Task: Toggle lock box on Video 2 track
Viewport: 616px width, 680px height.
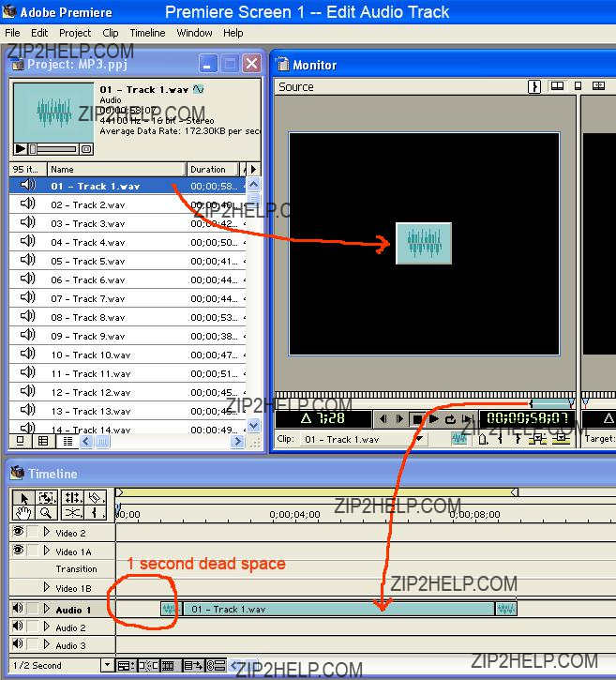Action: coord(33,532)
